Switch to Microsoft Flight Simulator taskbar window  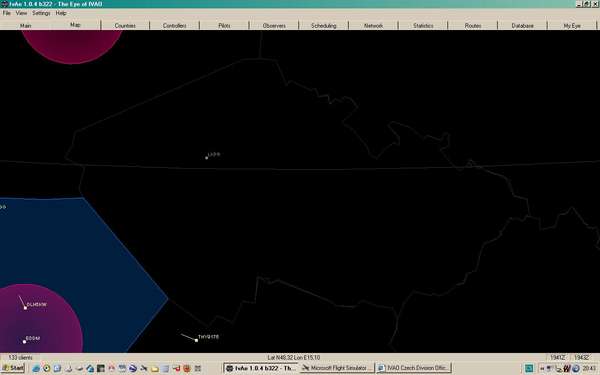pos(337,368)
